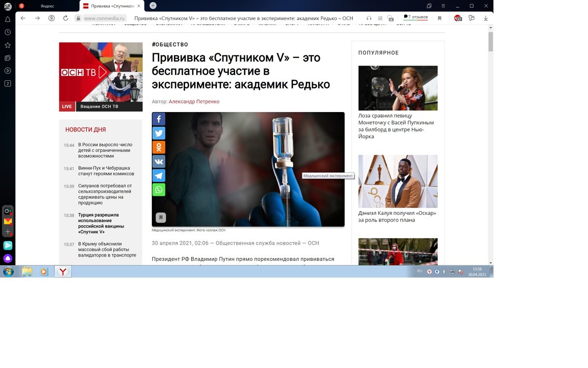
Task: Share article via Telegram
Action: click(x=159, y=175)
